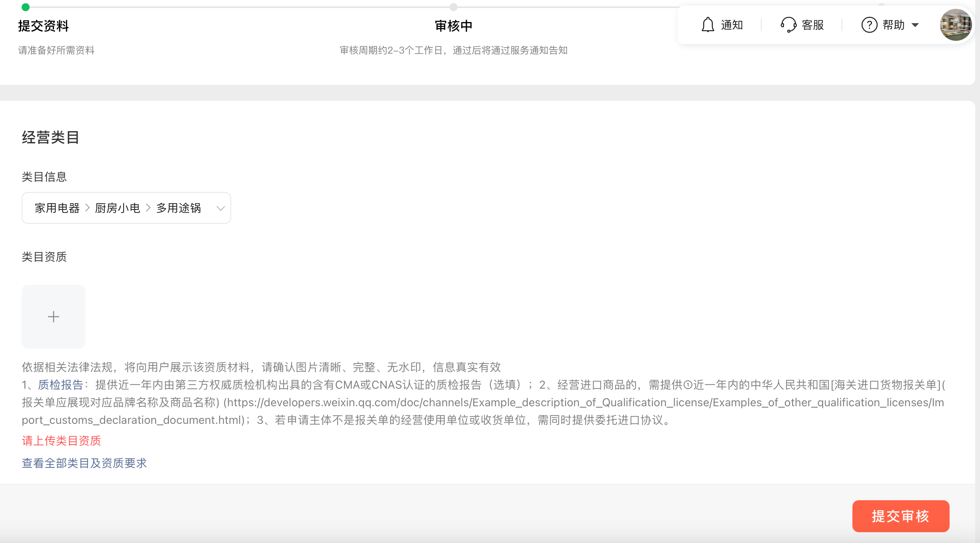
Task: Click the 家用电器 category path selector
Action: (x=57, y=208)
